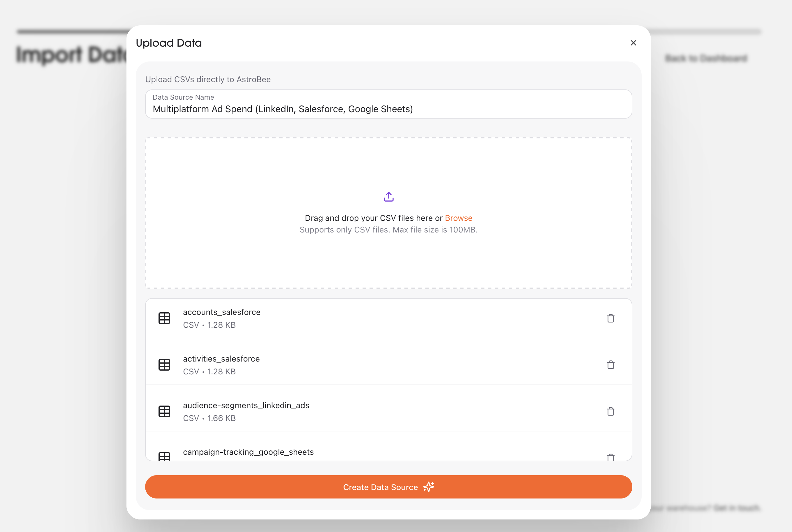Open the Browse file picker

[x=458, y=218]
